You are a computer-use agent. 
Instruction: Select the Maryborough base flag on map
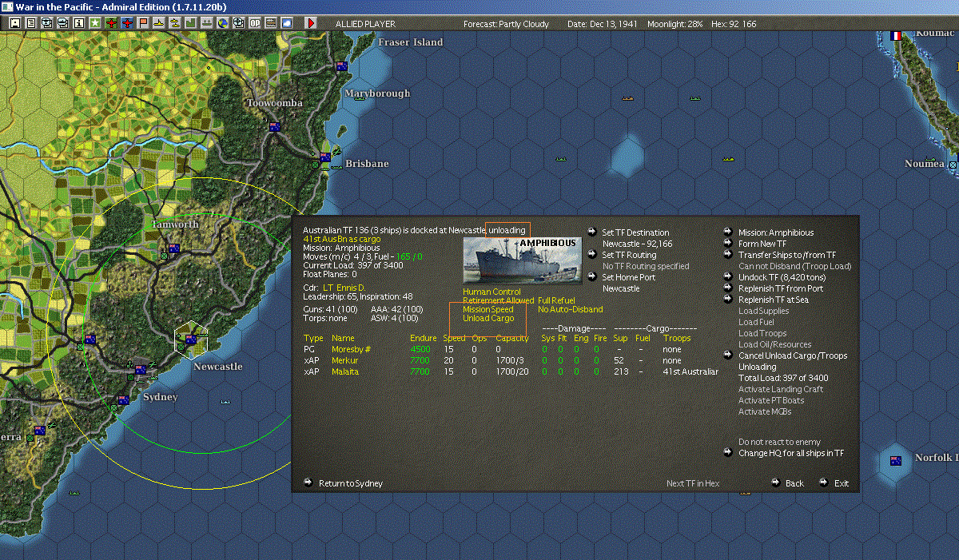point(342,66)
